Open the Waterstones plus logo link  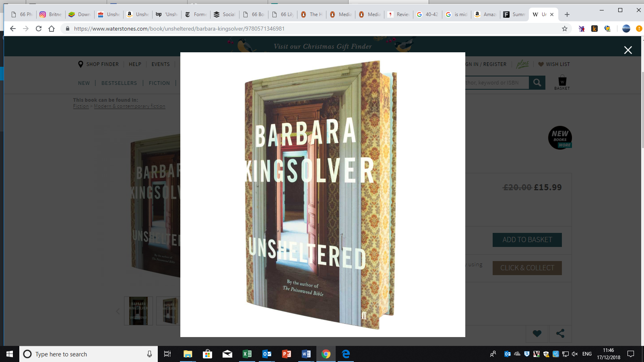point(522,64)
